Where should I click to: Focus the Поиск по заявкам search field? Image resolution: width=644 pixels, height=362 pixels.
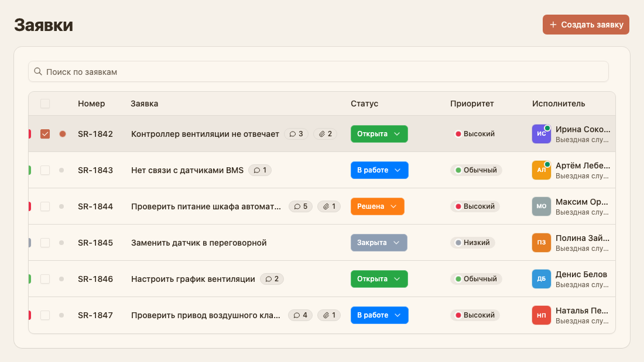[318, 71]
